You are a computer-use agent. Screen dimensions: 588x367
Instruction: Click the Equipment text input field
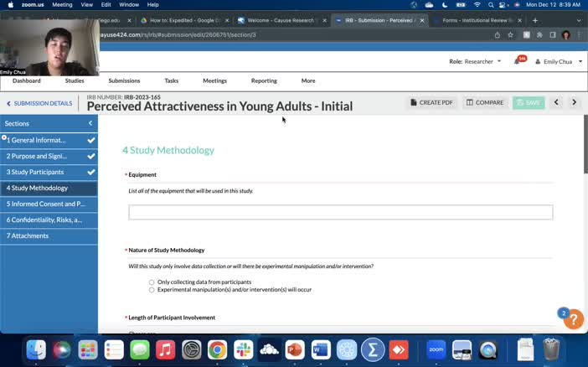[341, 212]
